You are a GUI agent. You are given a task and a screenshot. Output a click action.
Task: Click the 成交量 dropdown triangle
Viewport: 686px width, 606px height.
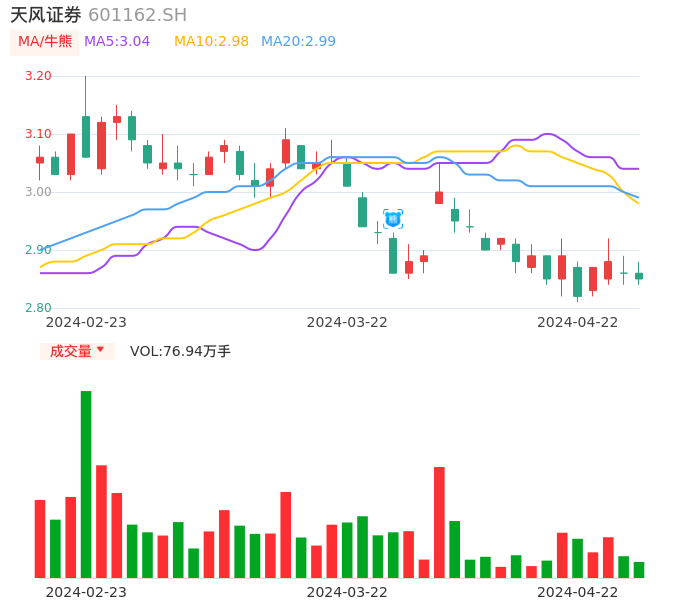(100, 350)
